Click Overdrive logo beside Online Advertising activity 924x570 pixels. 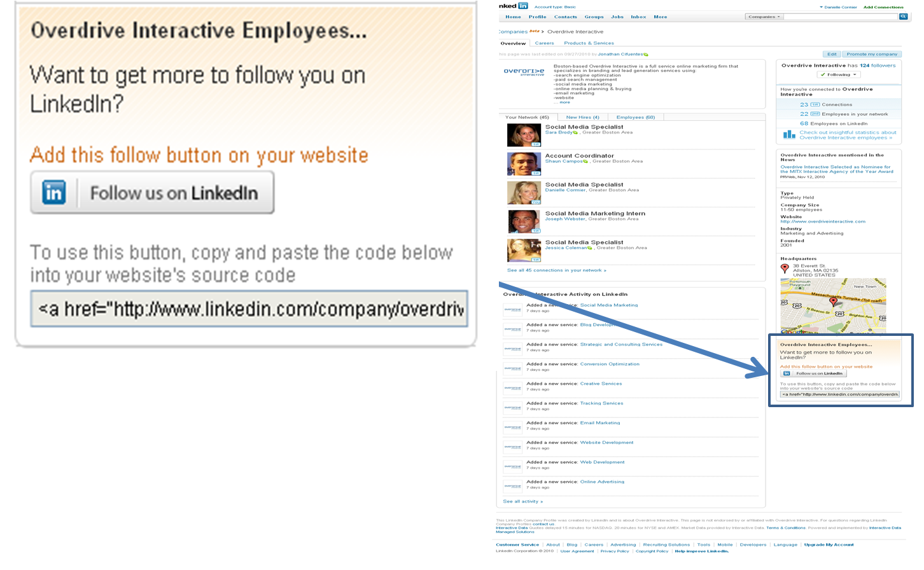pos(513,487)
